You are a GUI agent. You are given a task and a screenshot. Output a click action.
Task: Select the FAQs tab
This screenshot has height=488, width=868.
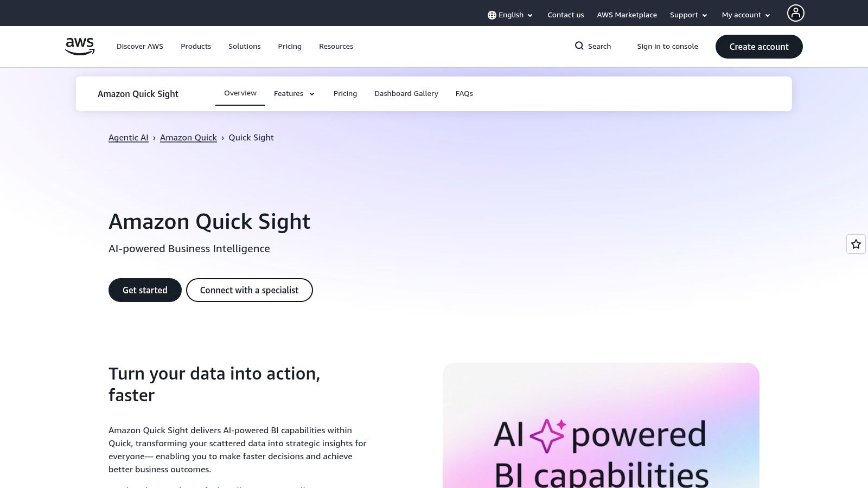[464, 93]
